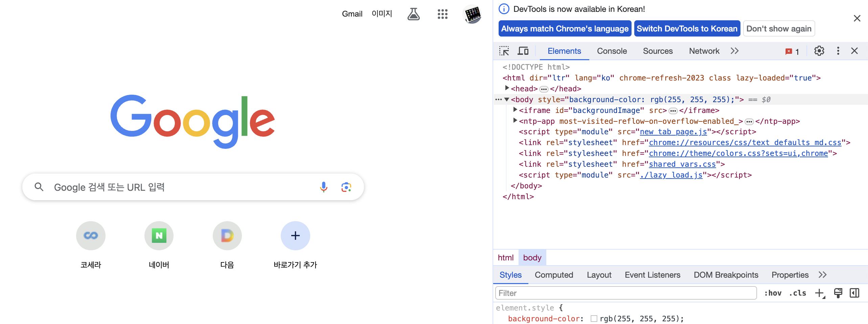This screenshot has width=868, height=324.
Task: Open the Google apps grid
Action: click(442, 14)
